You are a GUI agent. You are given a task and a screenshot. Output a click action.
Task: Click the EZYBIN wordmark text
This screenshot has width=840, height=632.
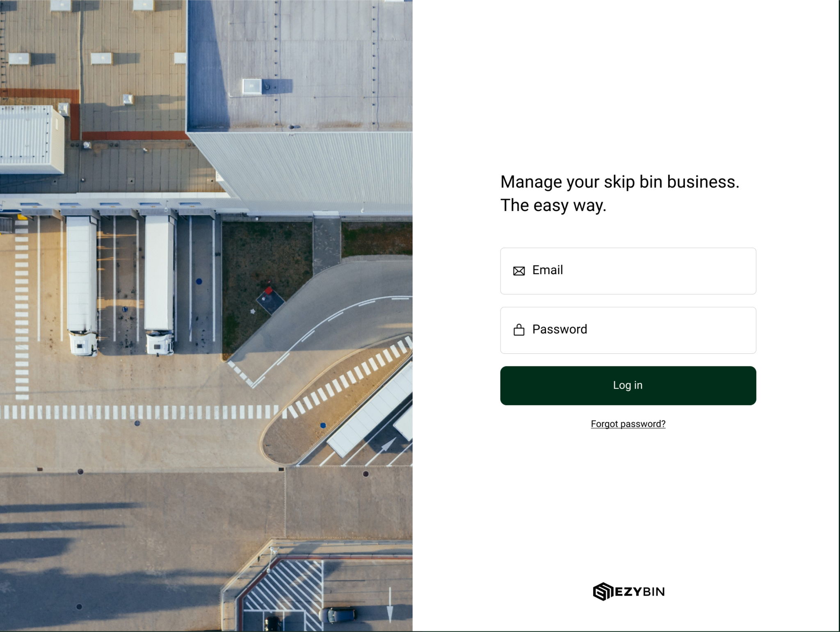tap(640, 591)
